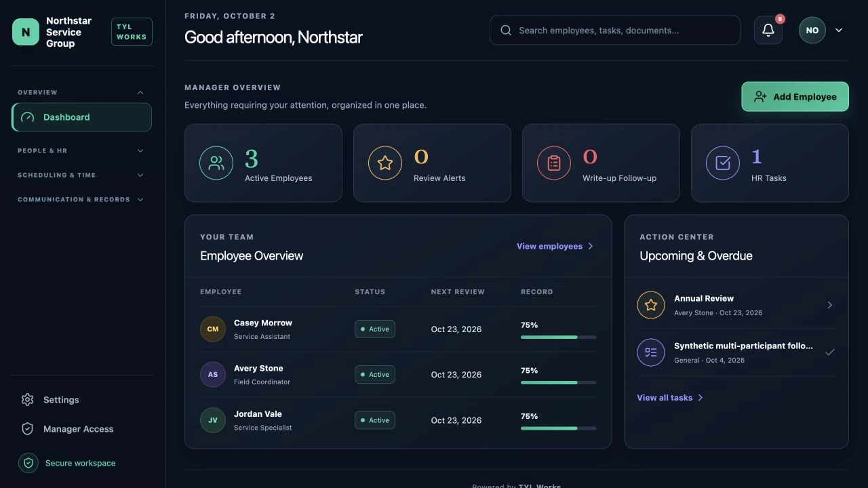The width and height of the screenshot is (868, 488).
Task: Open Annual Review item chevron arrow
Action: pyautogui.click(x=830, y=305)
